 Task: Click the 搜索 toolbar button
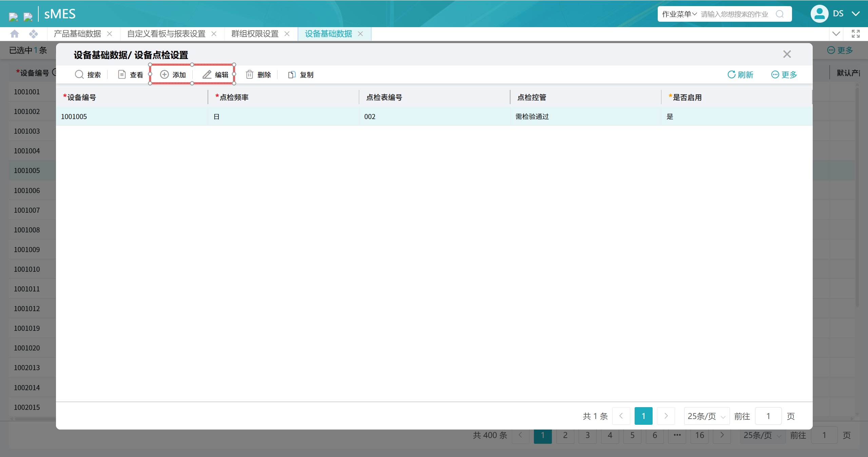(88, 75)
